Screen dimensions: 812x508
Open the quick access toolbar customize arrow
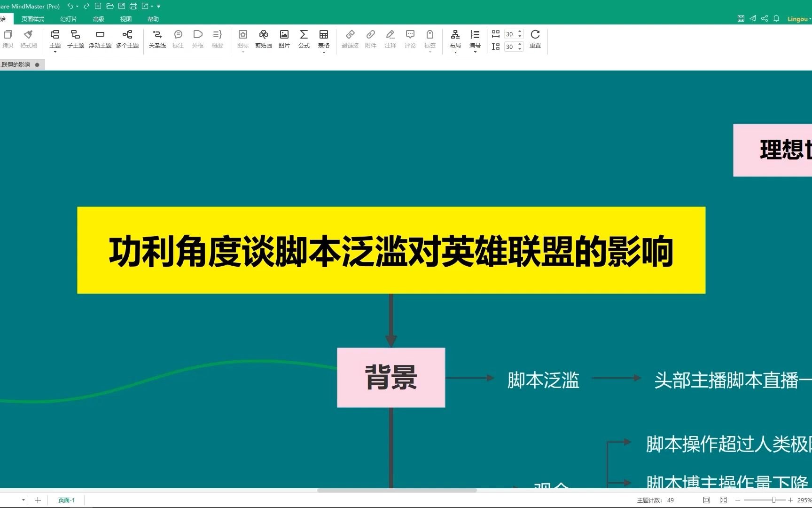pos(158,7)
